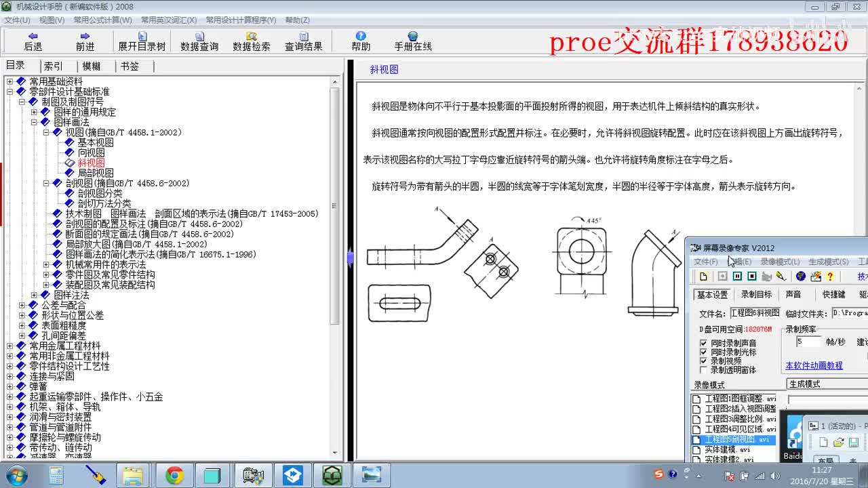This screenshot has width=868, height=488.
Task: Open 手册在线 online manual
Action: pyautogui.click(x=413, y=41)
